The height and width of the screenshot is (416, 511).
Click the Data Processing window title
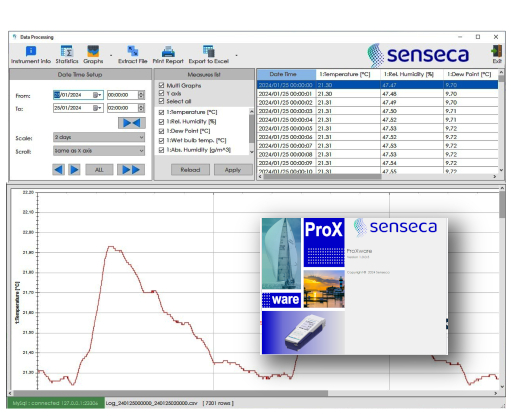point(37,37)
